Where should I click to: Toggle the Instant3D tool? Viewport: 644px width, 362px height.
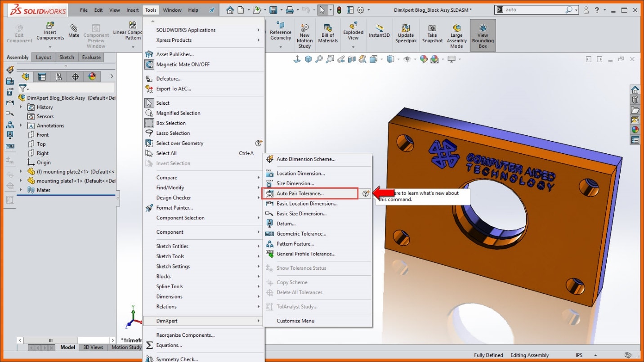pyautogui.click(x=379, y=31)
